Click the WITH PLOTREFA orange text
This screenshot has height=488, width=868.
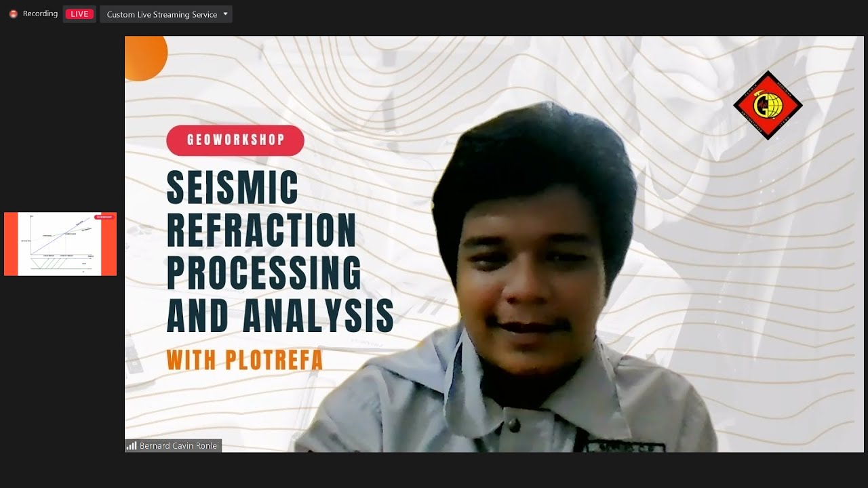click(245, 361)
